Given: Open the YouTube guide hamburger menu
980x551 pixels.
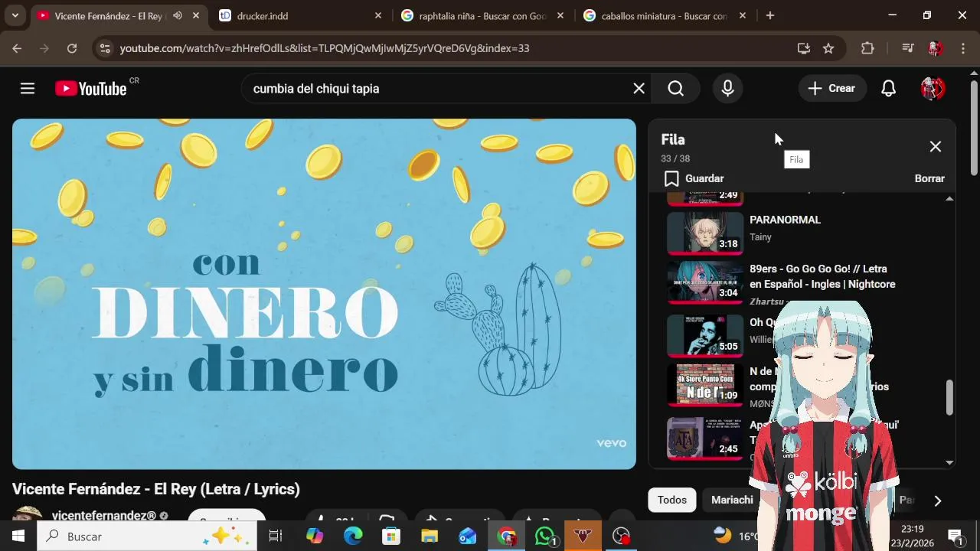Looking at the screenshot, I should pyautogui.click(x=28, y=89).
